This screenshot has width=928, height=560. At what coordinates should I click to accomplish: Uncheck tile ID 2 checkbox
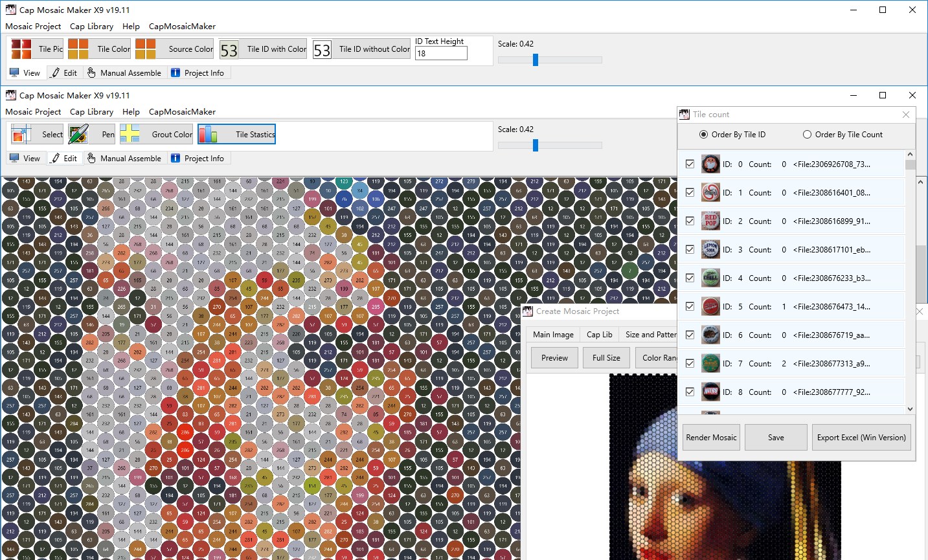tap(690, 221)
